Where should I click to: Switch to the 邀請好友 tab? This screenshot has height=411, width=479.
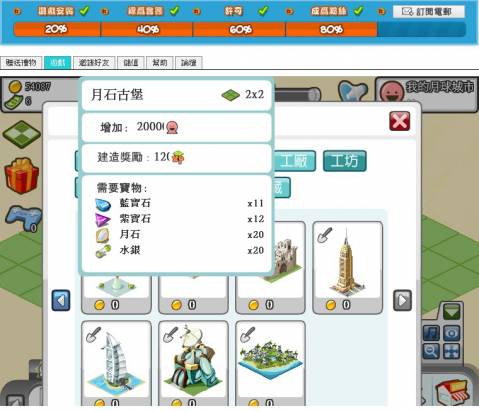[94, 63]
